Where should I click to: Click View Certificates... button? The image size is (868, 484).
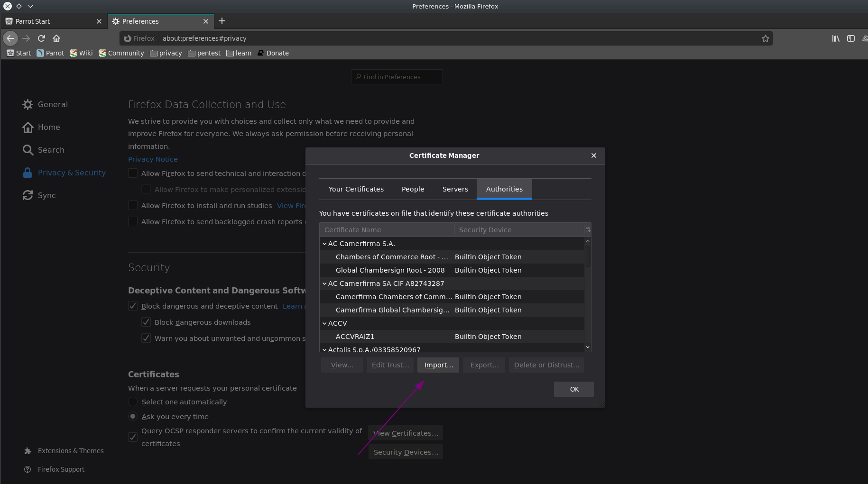pyautogui.click(x=406, y=433)
